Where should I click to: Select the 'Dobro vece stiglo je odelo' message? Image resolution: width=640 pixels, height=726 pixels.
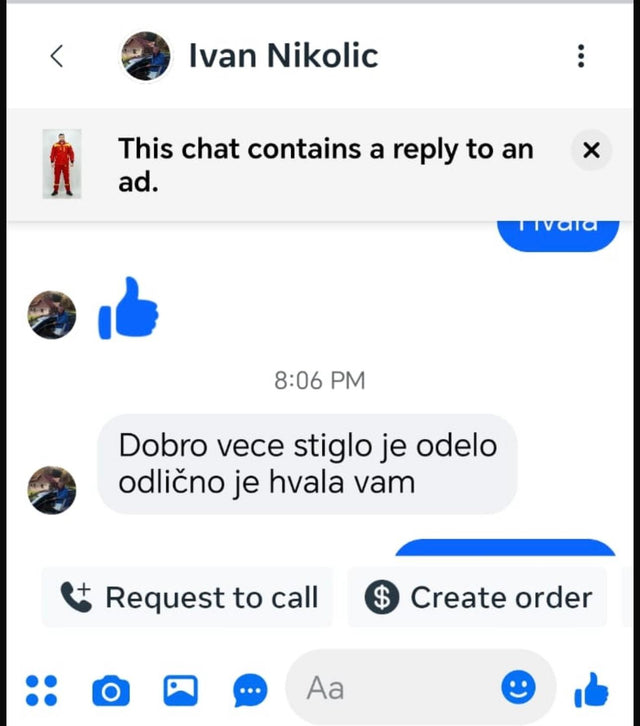[x=307, y=464]
